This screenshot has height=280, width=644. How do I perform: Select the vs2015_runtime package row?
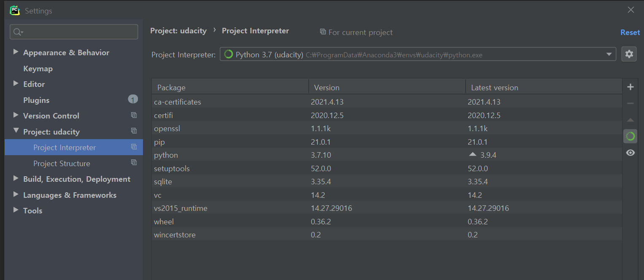point(387,208)
